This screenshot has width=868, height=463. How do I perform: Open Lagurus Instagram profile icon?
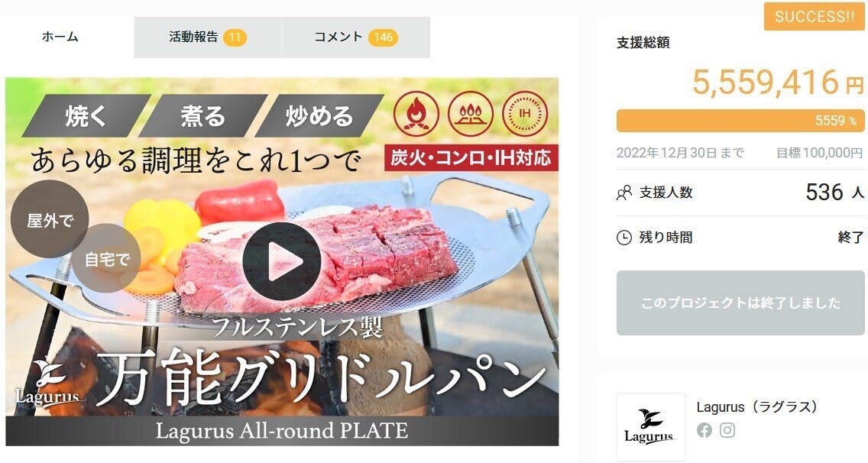click(727, 430)
